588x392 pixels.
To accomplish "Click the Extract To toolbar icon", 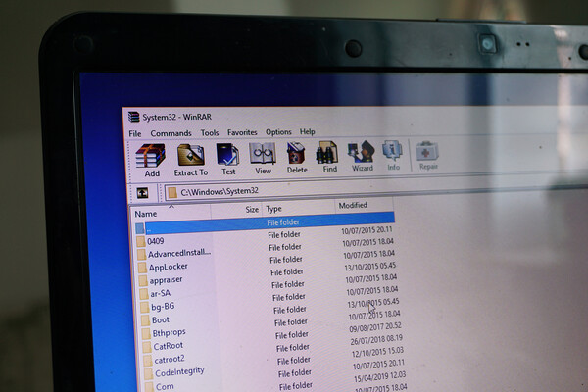I will (191, 157).
